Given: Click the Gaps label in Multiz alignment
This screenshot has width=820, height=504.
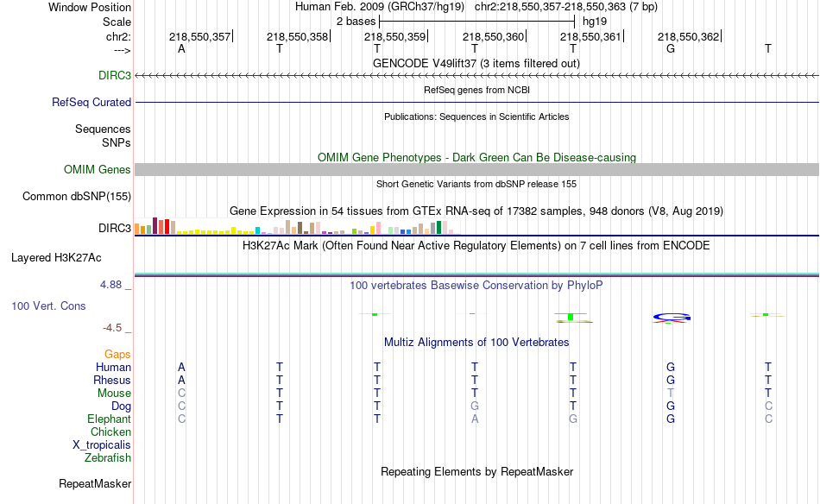Looking at the screenshot, I should tap(117, 355).
